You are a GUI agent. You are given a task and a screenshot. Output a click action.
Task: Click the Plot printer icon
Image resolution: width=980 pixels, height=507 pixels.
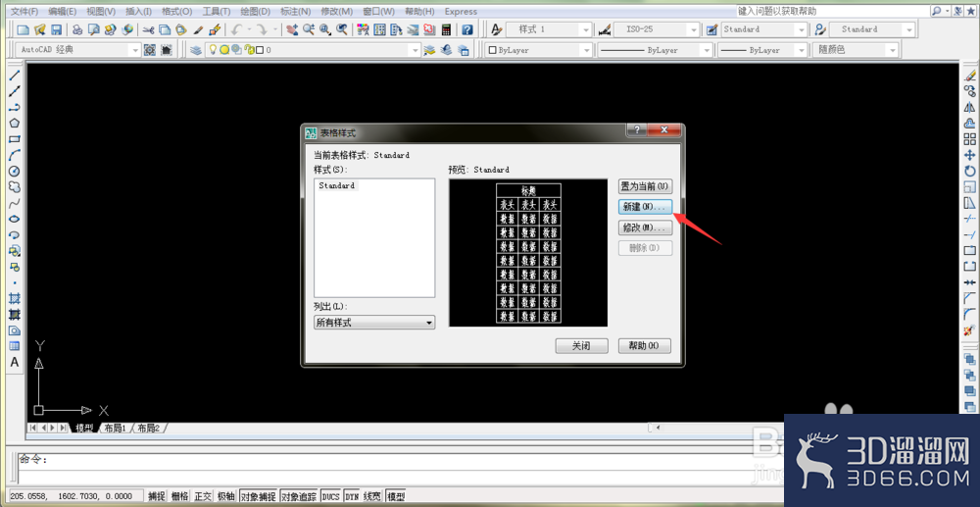point(77,29)
